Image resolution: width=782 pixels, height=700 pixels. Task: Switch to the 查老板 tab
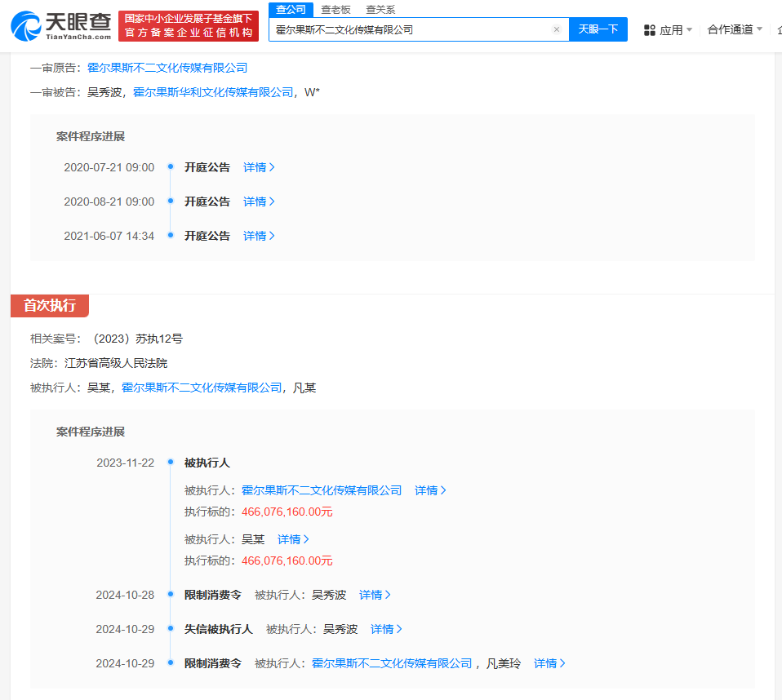336,10
